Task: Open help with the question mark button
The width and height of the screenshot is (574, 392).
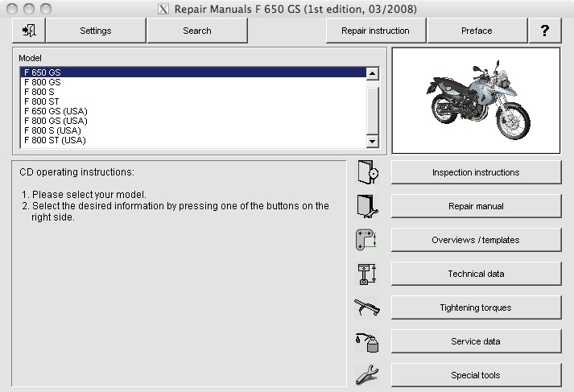Action: (x=545, y=31)
